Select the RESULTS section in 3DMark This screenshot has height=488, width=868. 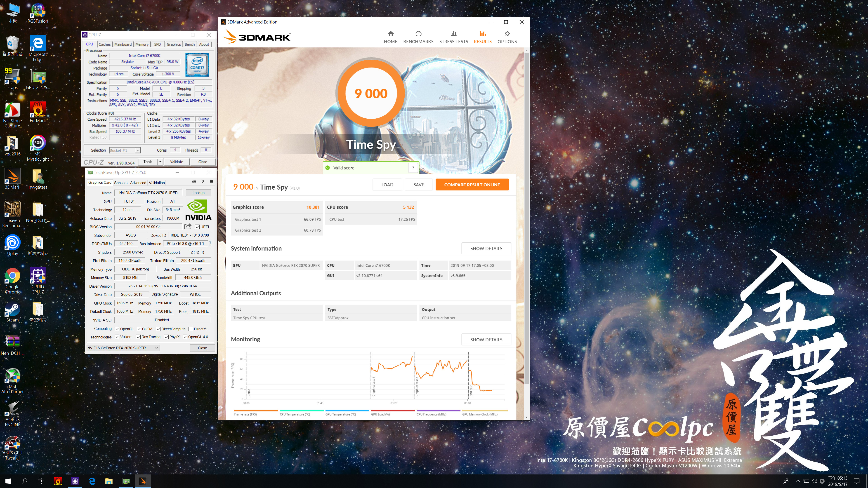coord(483,37)
